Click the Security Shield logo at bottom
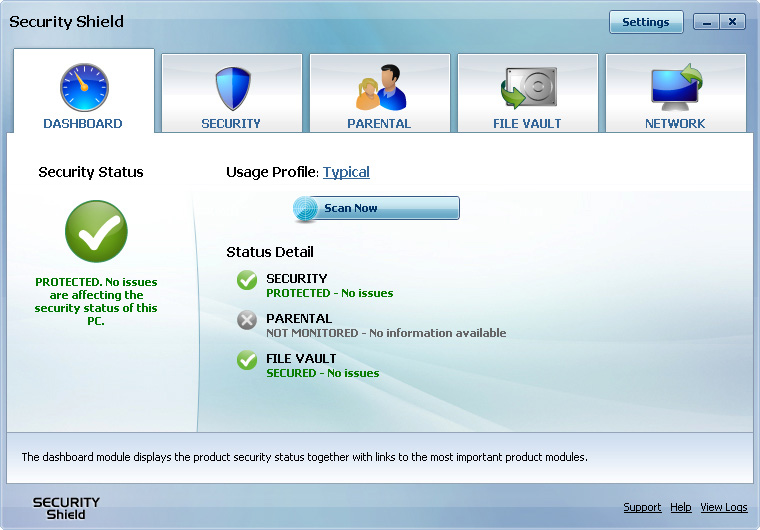This screenshot has width=760, height=530. (66, 508)
